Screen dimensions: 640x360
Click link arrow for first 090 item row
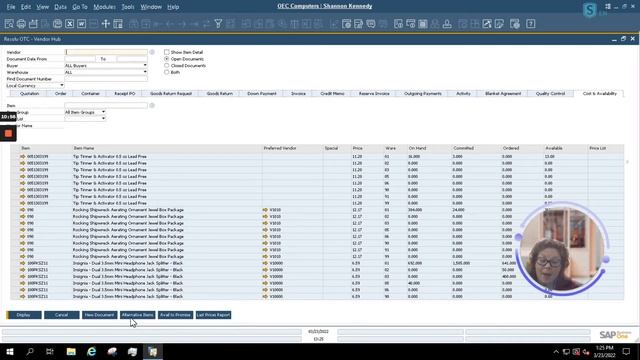[22, 210]
